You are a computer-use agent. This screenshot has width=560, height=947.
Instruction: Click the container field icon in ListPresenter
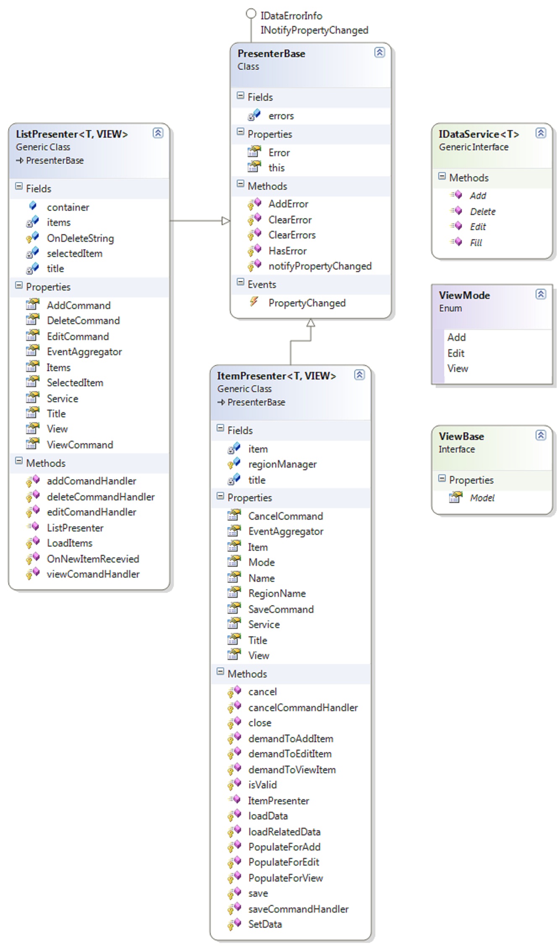pyautogui.click(x=33, y=207)
